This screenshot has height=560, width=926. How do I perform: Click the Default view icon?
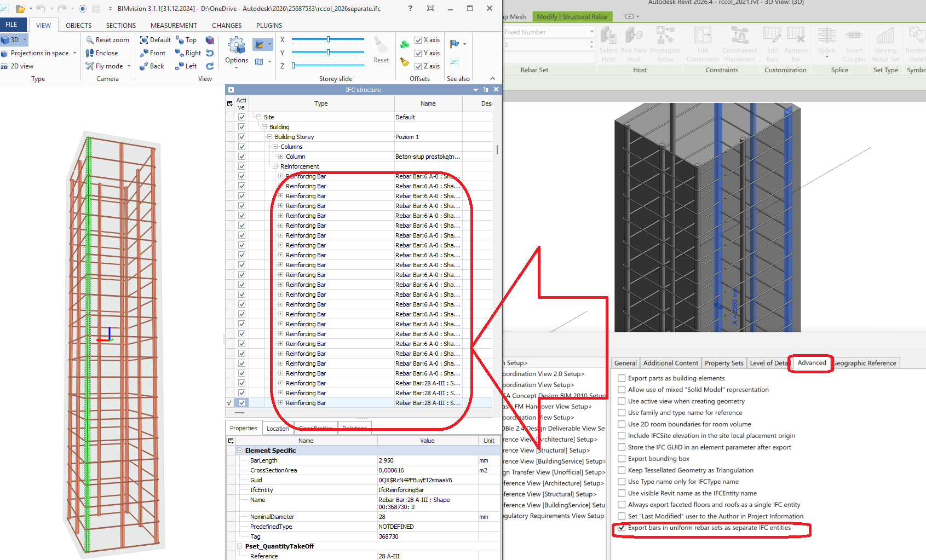pos(144,40)
